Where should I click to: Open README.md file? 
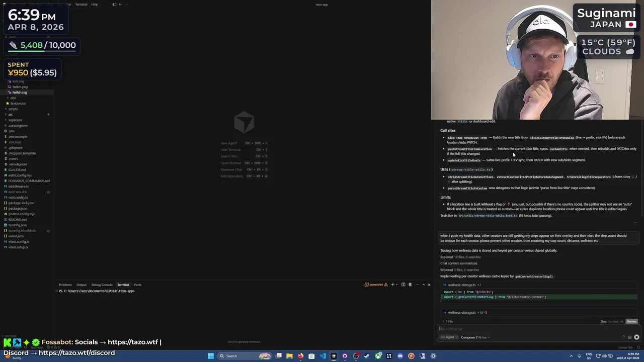(x=17, y=220)
